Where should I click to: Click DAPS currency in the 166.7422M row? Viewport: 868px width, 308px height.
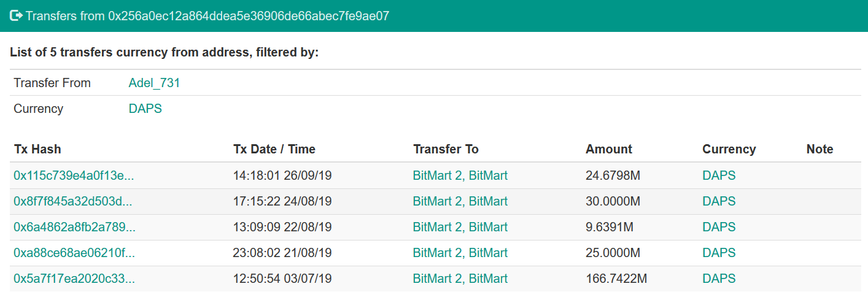point(719,279)
